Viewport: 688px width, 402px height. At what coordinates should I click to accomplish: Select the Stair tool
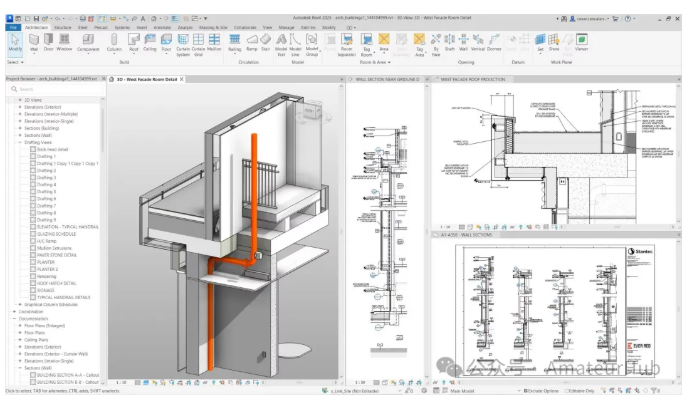click(x=265, y=42)
